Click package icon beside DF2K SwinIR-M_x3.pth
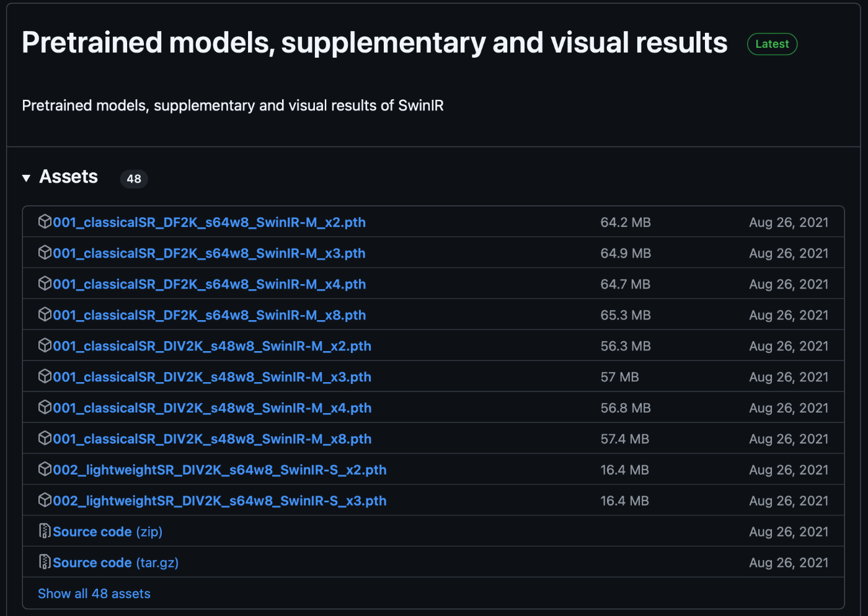This screenshot has height=616, width=868. [x=45, y=252]
